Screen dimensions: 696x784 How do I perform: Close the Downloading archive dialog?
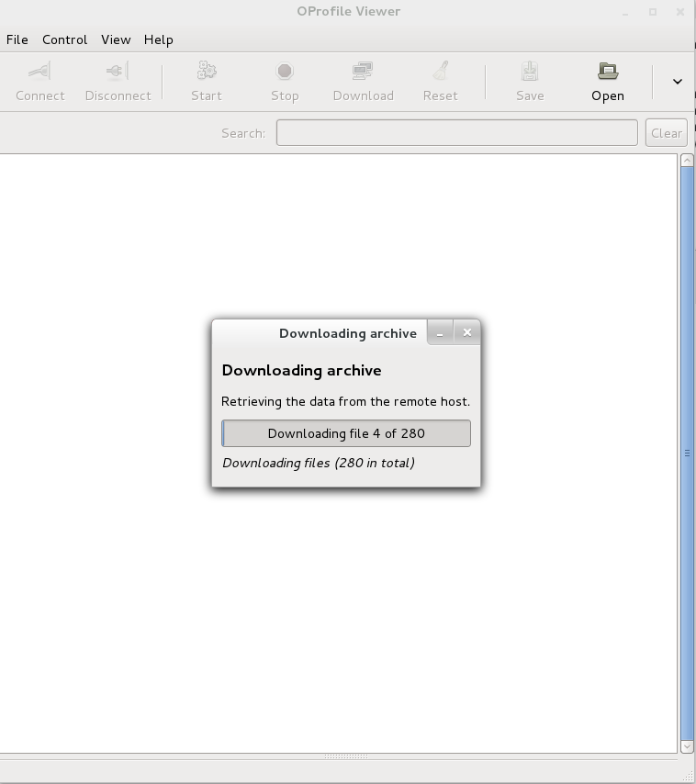tap(466, 332)
